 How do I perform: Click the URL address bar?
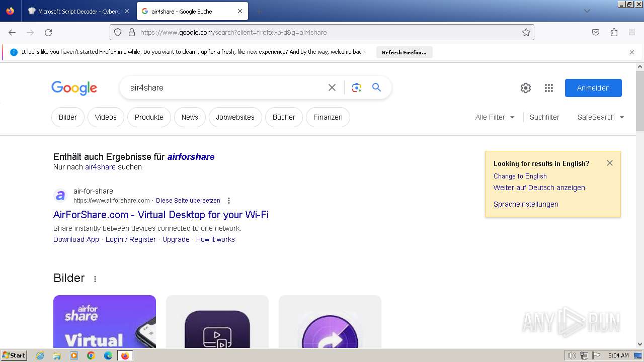(x=322, y=32)
